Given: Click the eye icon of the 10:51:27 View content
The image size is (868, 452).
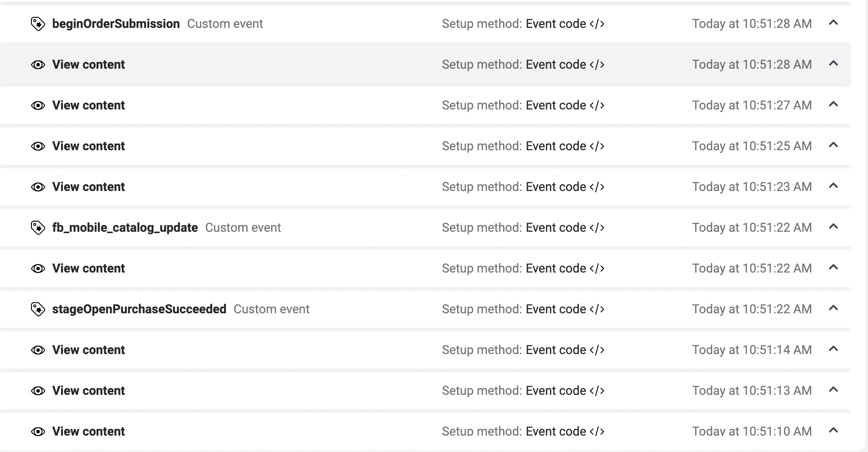Looking at the screenshot, I should point(38,105).
